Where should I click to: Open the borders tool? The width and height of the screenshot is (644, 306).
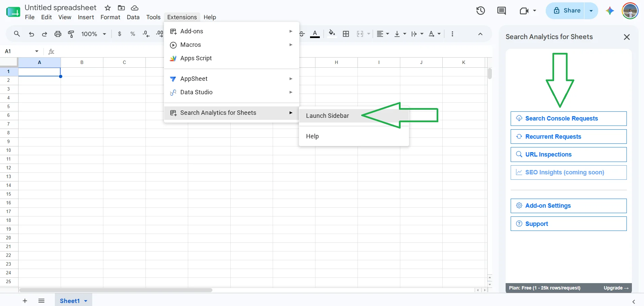(x=346, y=34)
